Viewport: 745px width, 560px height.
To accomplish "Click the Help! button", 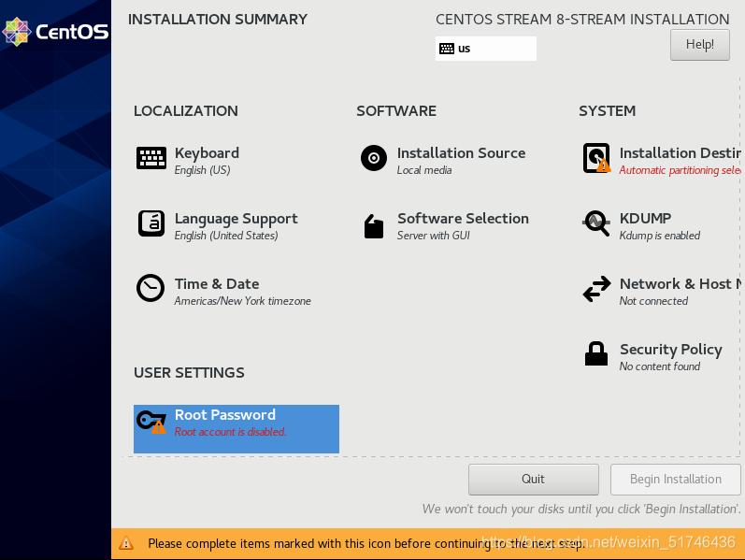I will click(700, 45).
